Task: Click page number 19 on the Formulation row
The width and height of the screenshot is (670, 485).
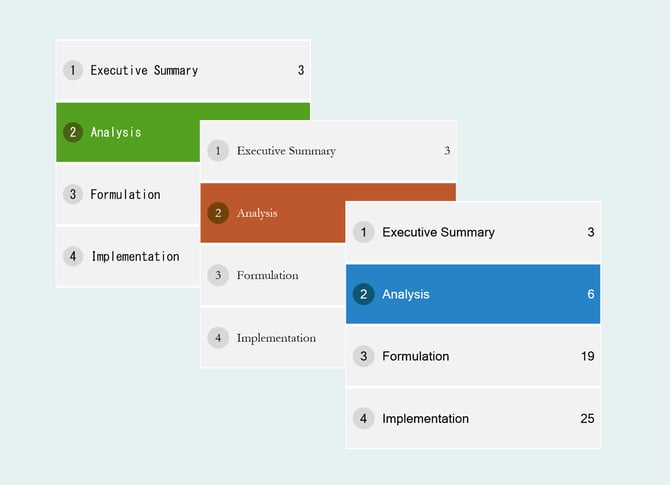Action: (587, 356)
